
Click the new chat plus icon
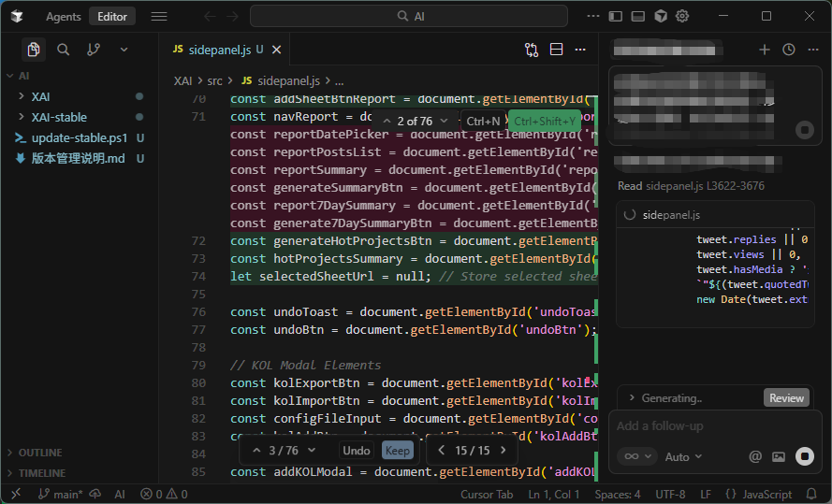point(765,50)
